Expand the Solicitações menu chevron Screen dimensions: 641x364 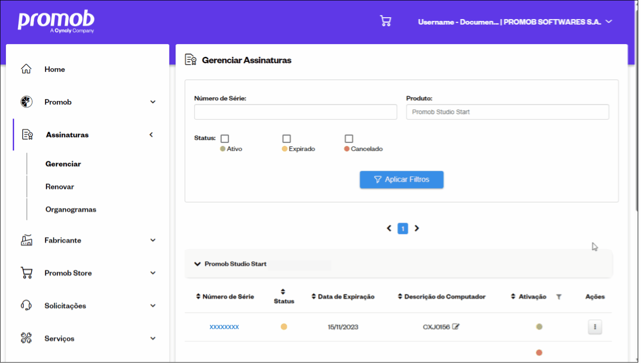[x=153, y=305]
